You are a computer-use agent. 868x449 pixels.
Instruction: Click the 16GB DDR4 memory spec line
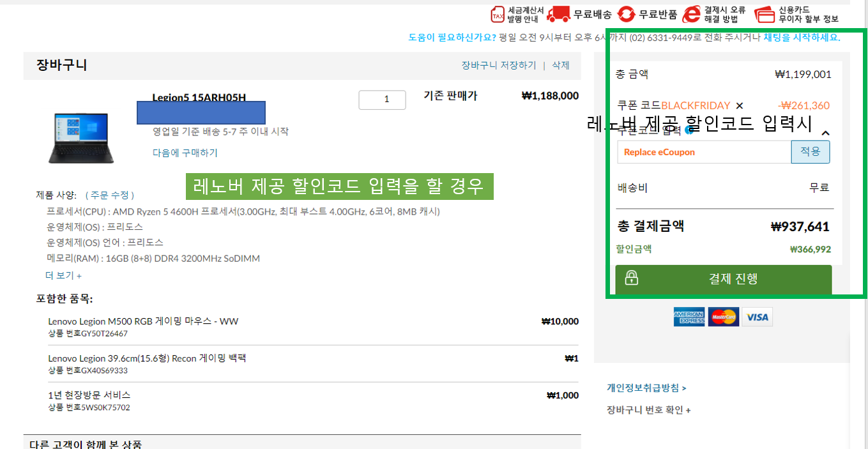click(x=153, y=259)
